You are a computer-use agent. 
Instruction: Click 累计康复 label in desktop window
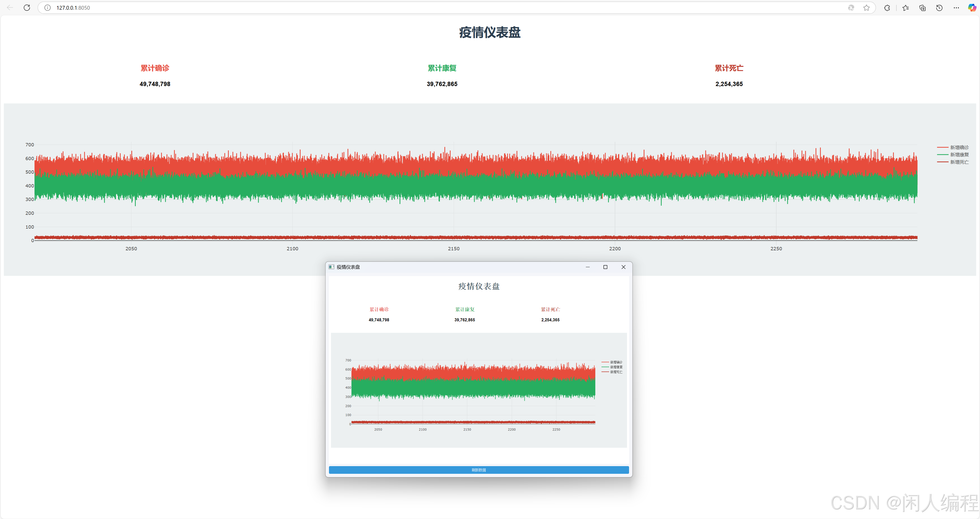click(465, 310)
